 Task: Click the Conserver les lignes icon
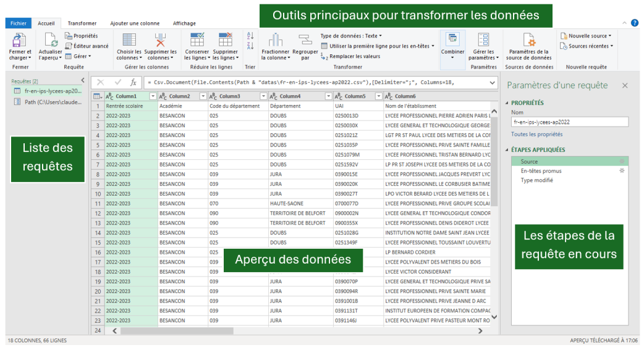(197, 40)
